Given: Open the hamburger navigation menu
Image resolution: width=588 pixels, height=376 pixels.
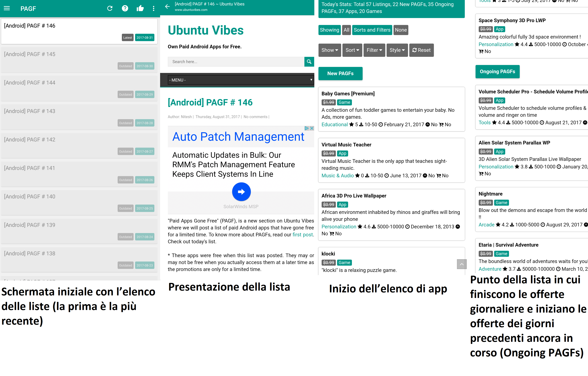Looking at the screenshot, I should 7,8.
